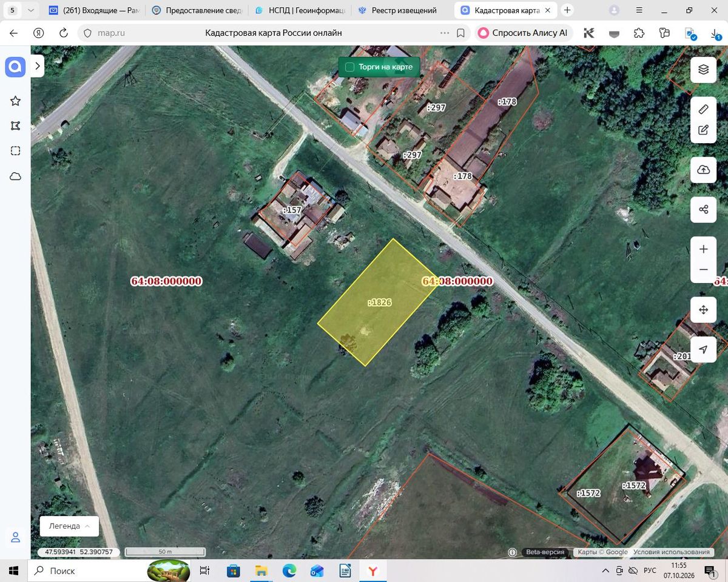The width and height of the screenshot is (728, 582).
Task: Select the four-arrow pan tool
Action: [x=704, y=310]
